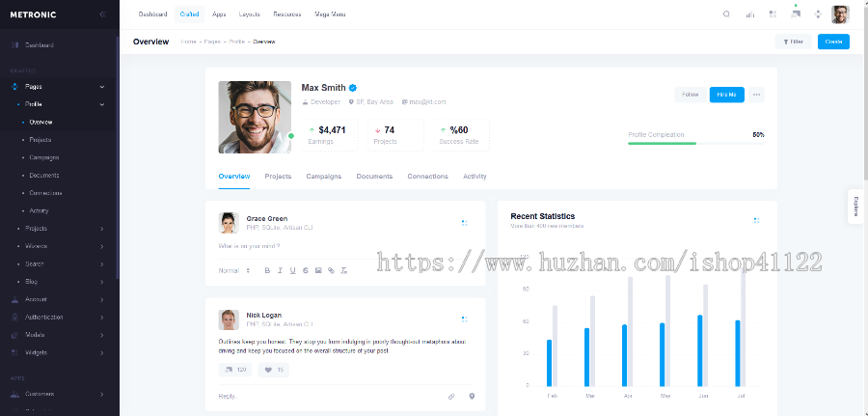Collapse the Pages section in sidebar
This screenshot has height=416, width=868.
[59, 87]
